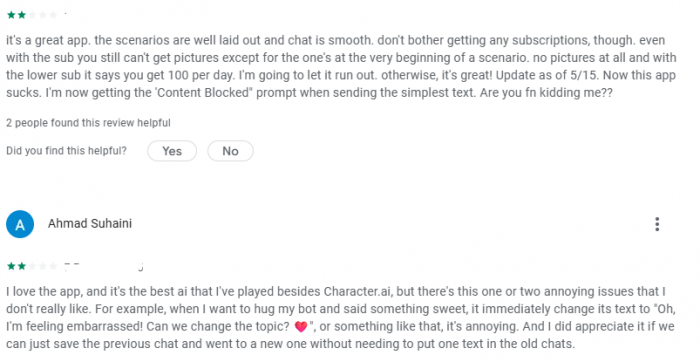Click first green star of top review
The width and height of the screenshot is (700, 362).
tap(11, 15)
